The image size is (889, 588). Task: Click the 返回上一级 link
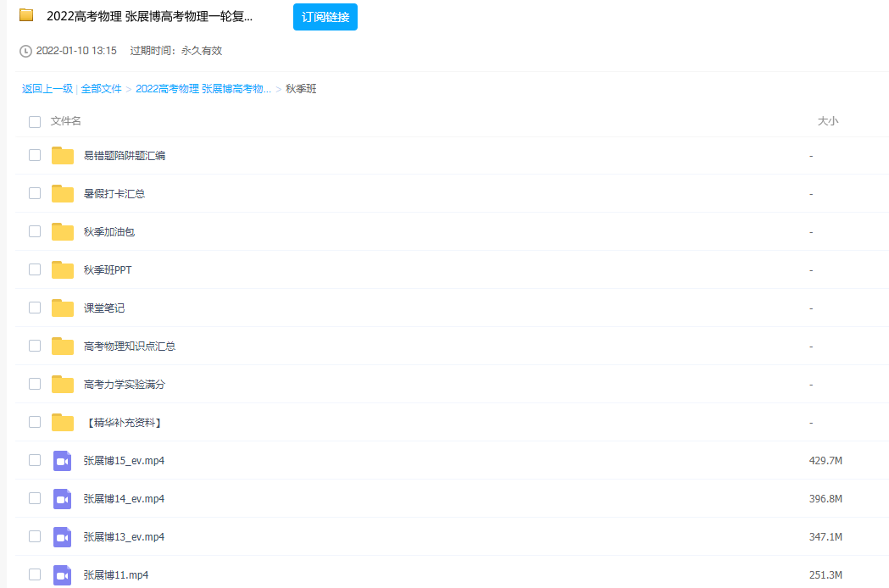43,88
